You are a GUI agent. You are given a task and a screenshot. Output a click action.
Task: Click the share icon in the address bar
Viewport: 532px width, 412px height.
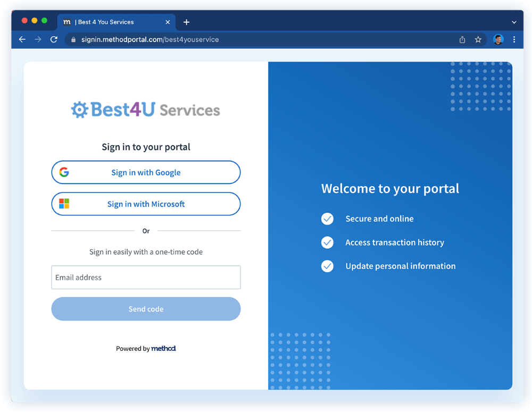[462, 40]
